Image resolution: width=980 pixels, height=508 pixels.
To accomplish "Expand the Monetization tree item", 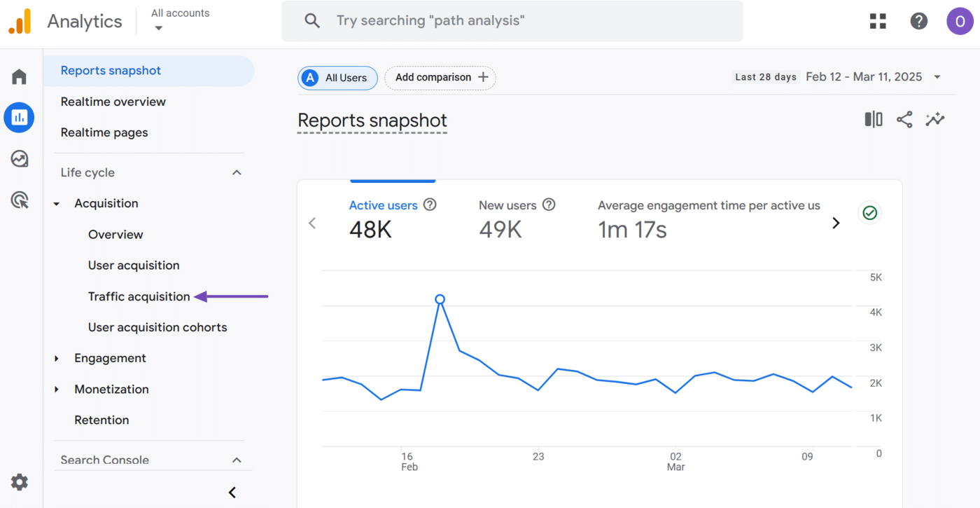I will (57, 390).
